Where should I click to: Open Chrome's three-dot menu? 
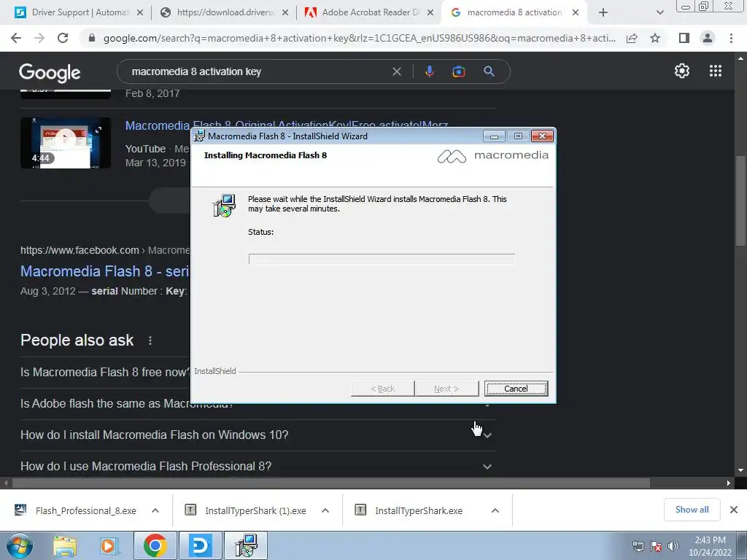pyautogui.click(x=731, y=38)
